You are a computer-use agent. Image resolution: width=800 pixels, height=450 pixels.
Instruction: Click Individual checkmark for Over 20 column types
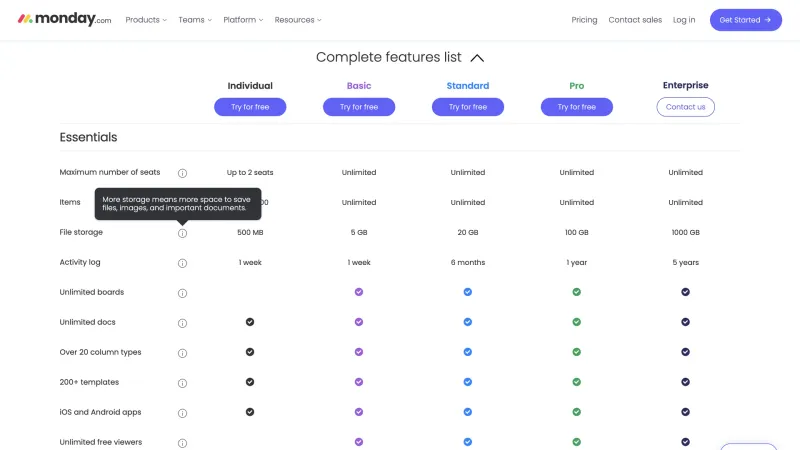250,352
